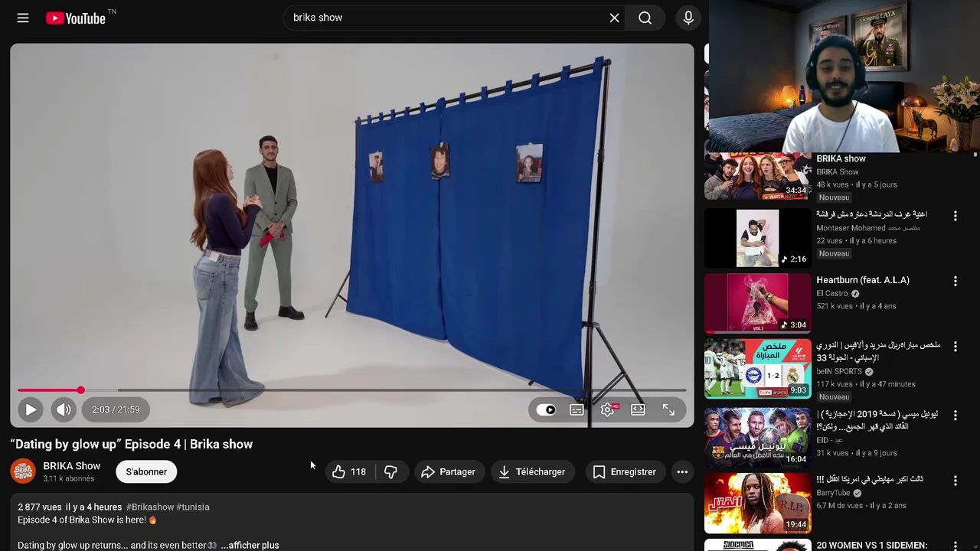This screenshot has width=980, height=551.
Task: Open the YouTube hamburger guide menu
Action: (23, 18)
